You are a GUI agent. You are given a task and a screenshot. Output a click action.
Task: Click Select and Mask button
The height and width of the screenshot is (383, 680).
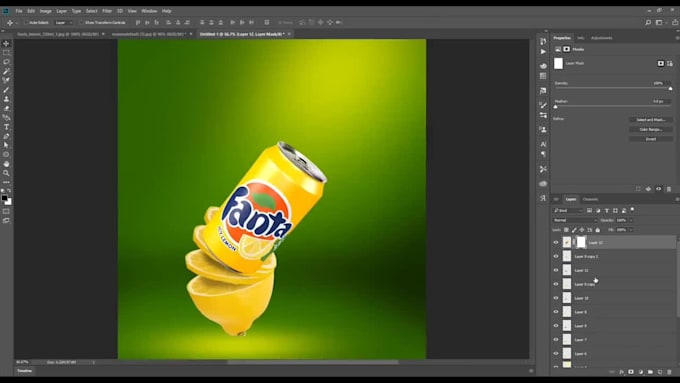pos(651,120)
